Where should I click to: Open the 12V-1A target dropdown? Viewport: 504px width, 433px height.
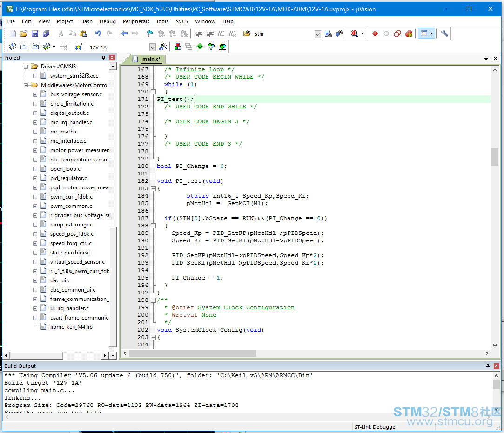[x=153, y=47]
